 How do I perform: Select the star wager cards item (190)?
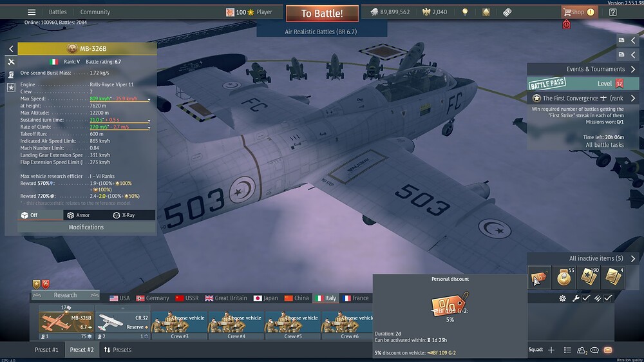(588, 278)
